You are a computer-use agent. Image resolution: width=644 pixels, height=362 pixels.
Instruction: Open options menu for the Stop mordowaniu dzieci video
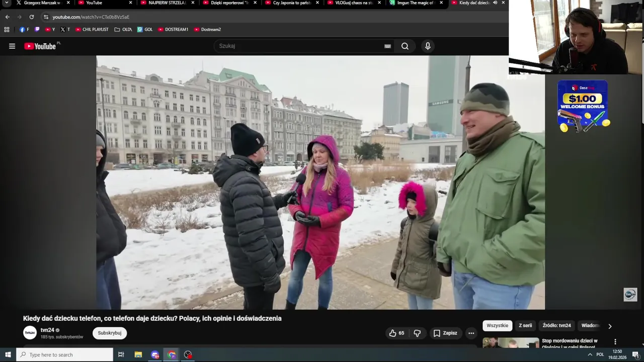coord(615,342)
